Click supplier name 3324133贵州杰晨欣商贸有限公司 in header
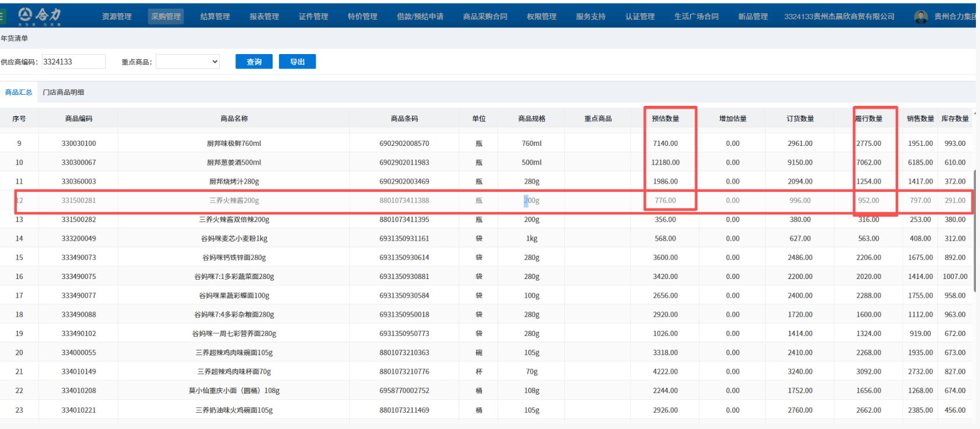 839,17
